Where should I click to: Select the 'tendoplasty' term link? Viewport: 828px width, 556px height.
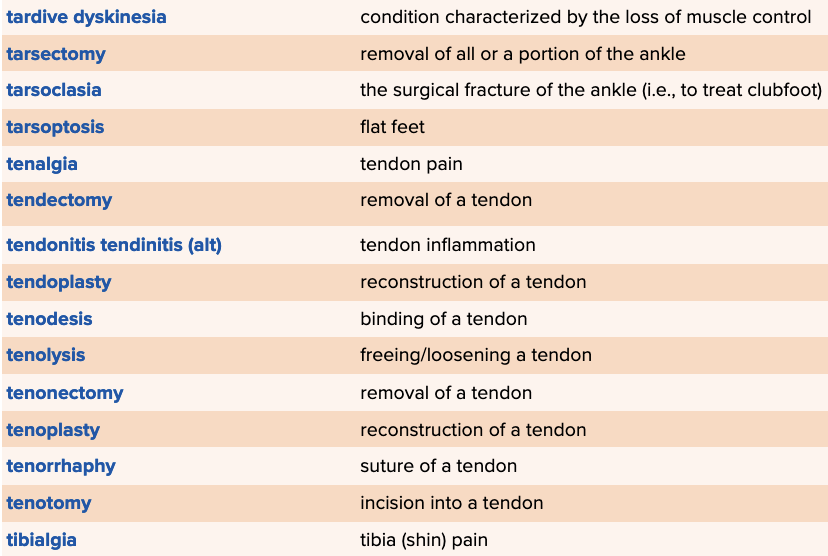click(x=59, y=282)
